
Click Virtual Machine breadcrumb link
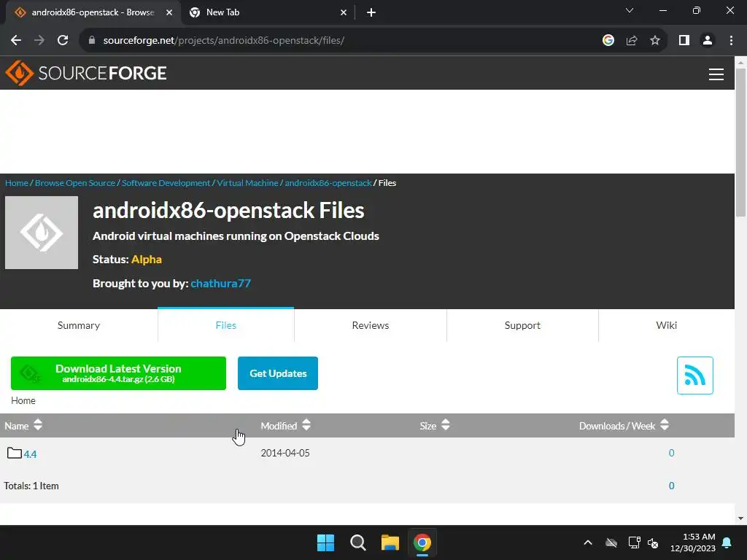(x=247, y=183)
